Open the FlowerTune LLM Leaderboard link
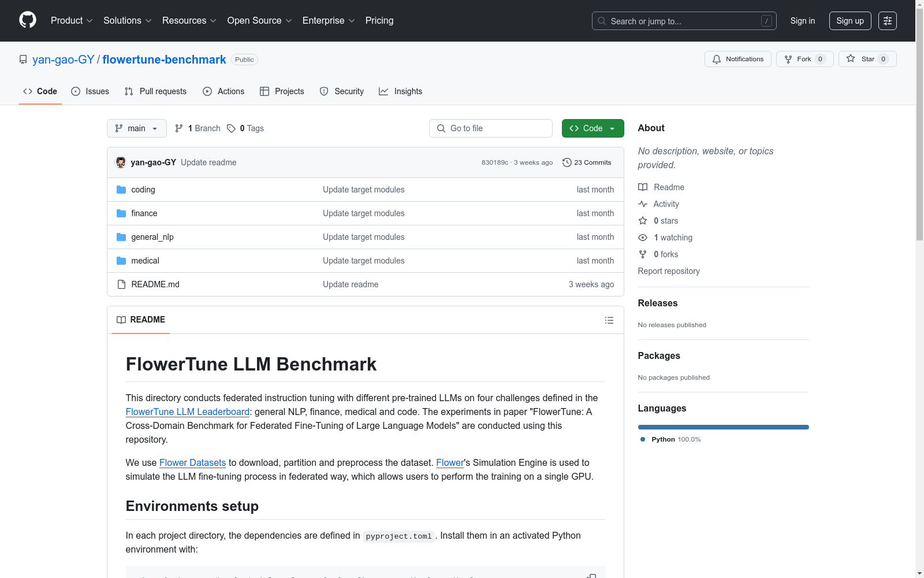This screenshot has height=578, width=924. coord(188,412)
